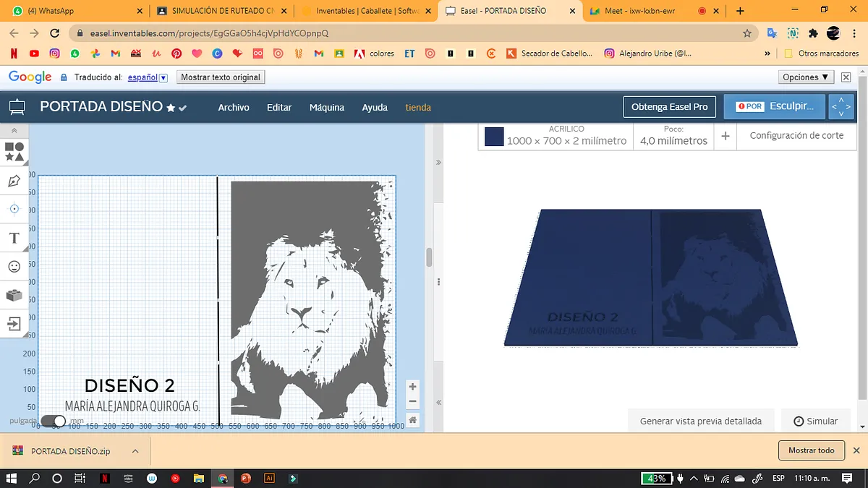
Task: Open the Shapes tool in the sidebar
Action: click(14, 152)
